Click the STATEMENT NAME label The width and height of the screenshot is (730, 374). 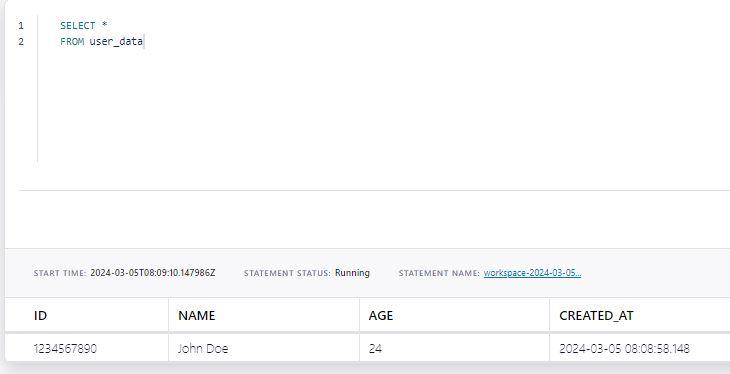point(439,273)
